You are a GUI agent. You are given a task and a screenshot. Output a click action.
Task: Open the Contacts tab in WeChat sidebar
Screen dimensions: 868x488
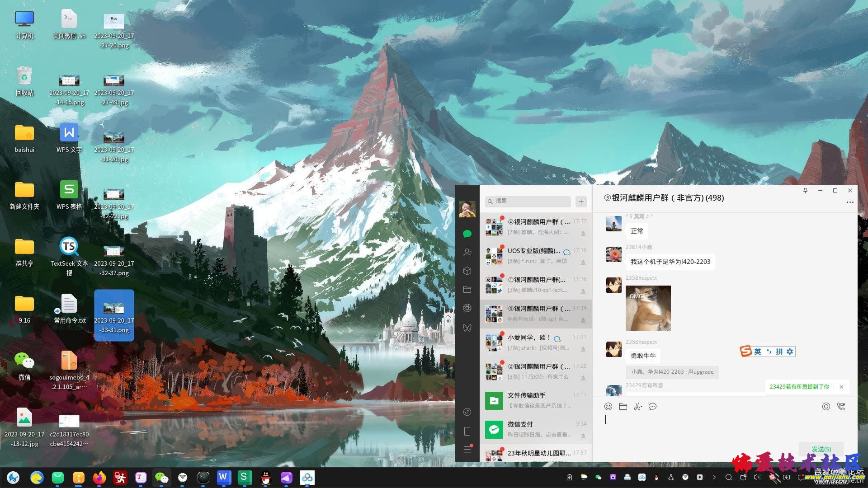pos(467,252)
